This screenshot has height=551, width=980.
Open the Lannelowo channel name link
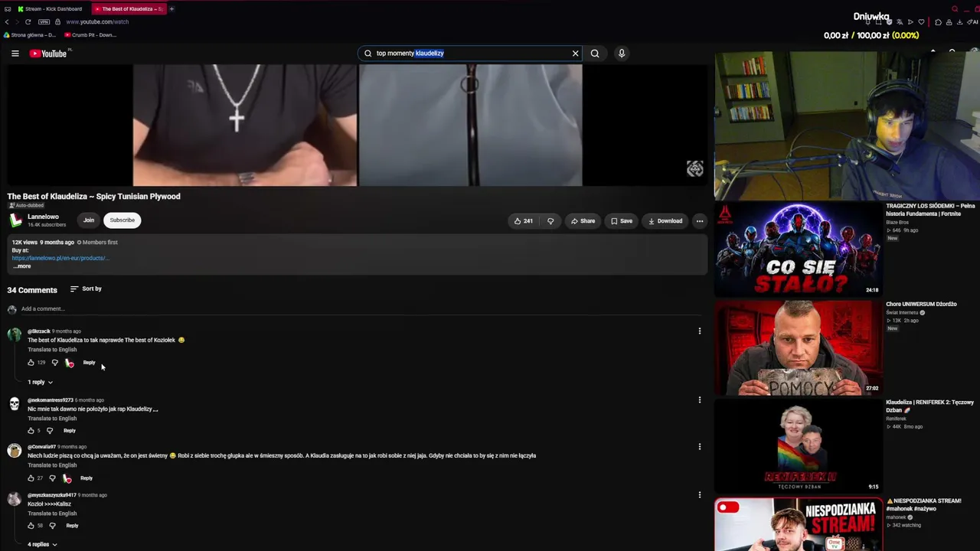(x=43, y=217)
